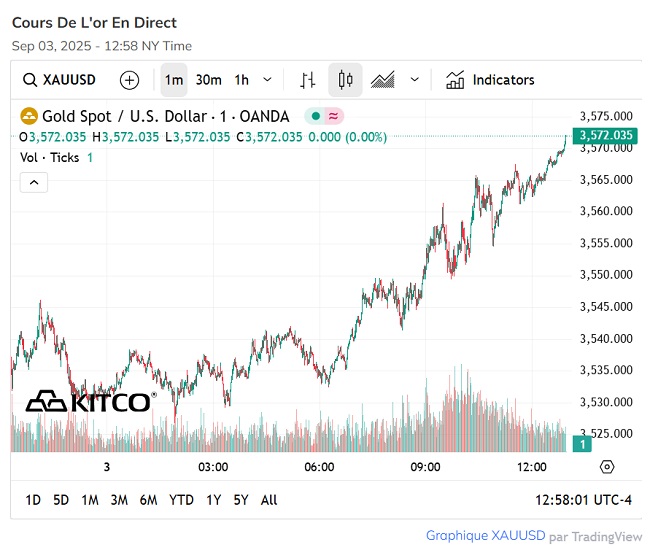Set range to 1D
Viewport: 650px width, 550px height.
pos(33,500)
